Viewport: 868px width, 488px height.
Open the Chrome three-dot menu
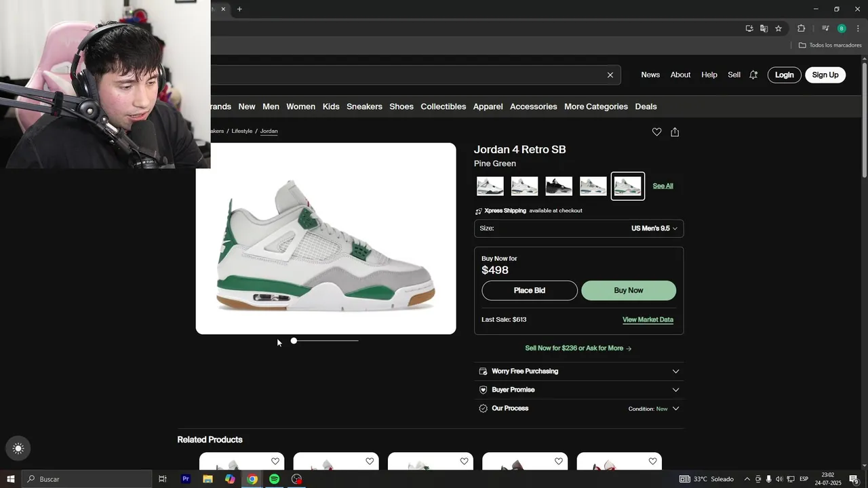(858, 28)
